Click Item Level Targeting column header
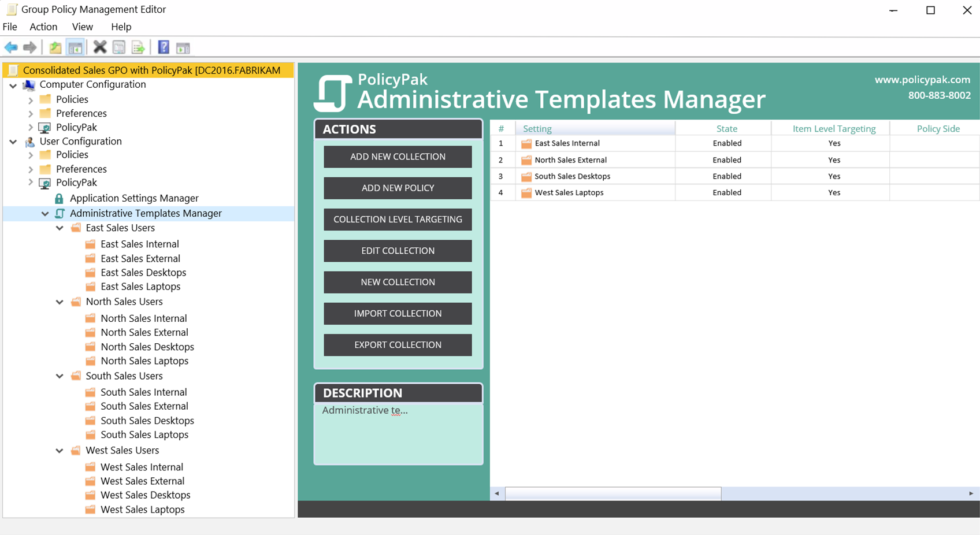Screen dimensions: 980x535 tap(830, 128)
